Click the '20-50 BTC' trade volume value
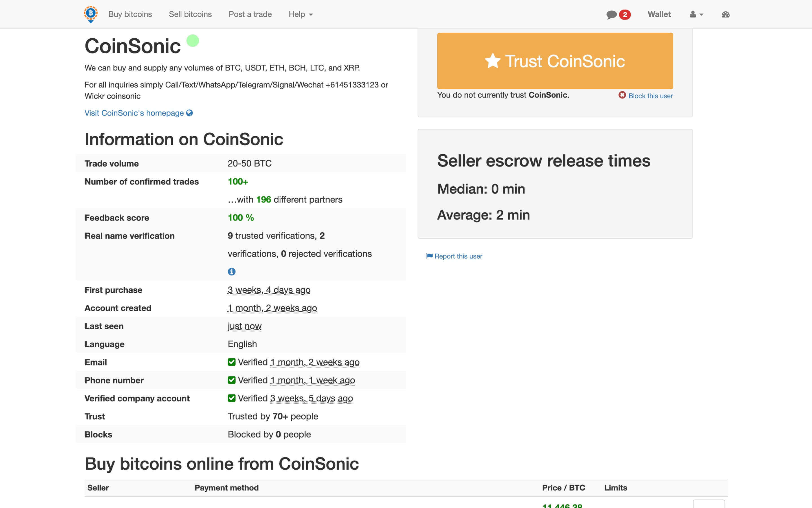The image size is (812, 508). (249, 163)
